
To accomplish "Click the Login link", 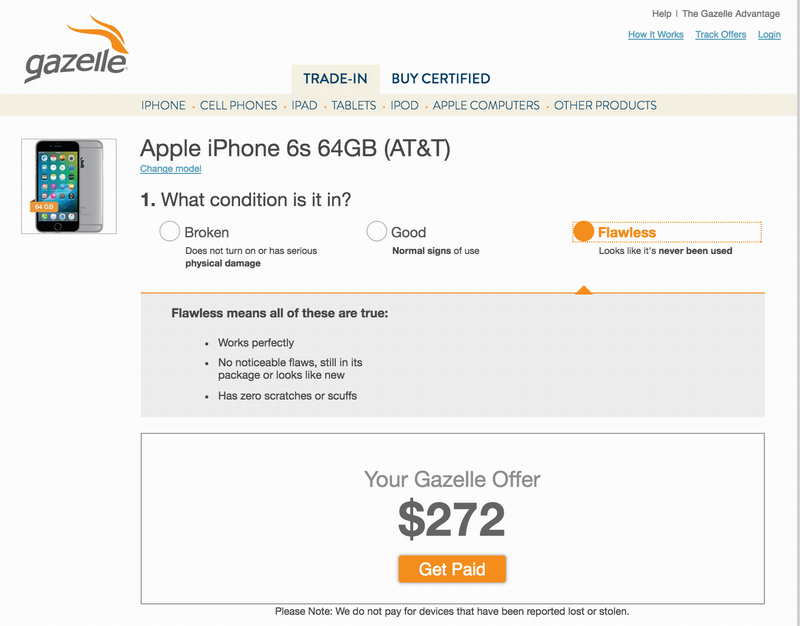I will [x=769, y=34].
